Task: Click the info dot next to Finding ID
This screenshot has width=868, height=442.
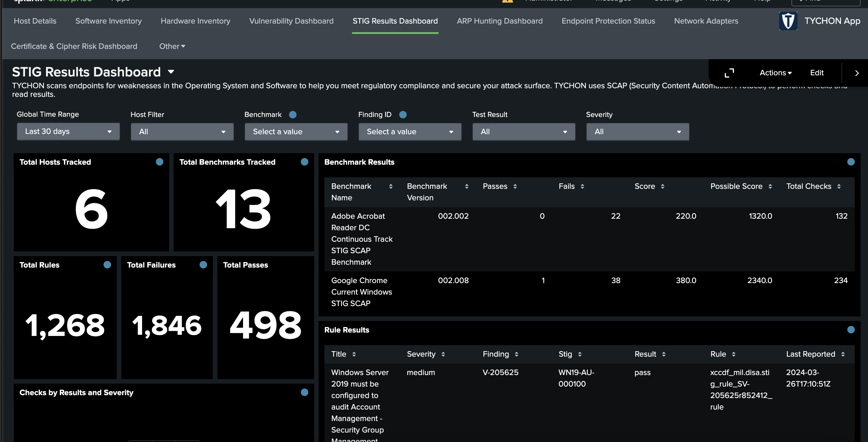Action: pyautogui.click(x=403, y=115)
